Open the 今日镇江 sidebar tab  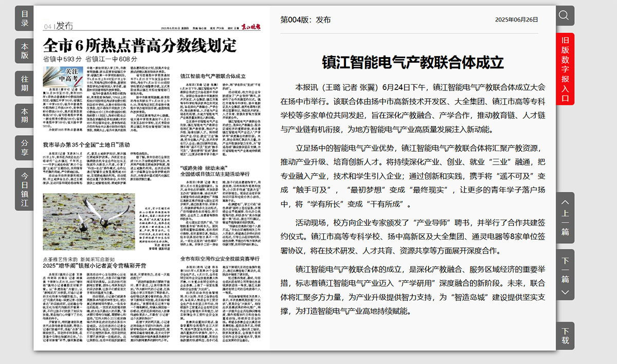(x=25, y=189)
